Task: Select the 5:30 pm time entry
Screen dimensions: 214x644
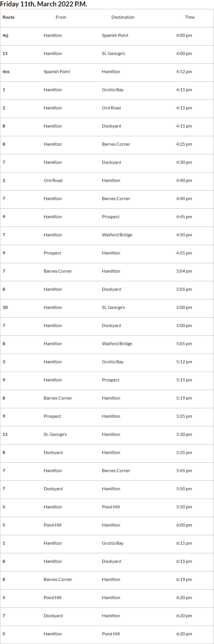Action: [184, 434]
